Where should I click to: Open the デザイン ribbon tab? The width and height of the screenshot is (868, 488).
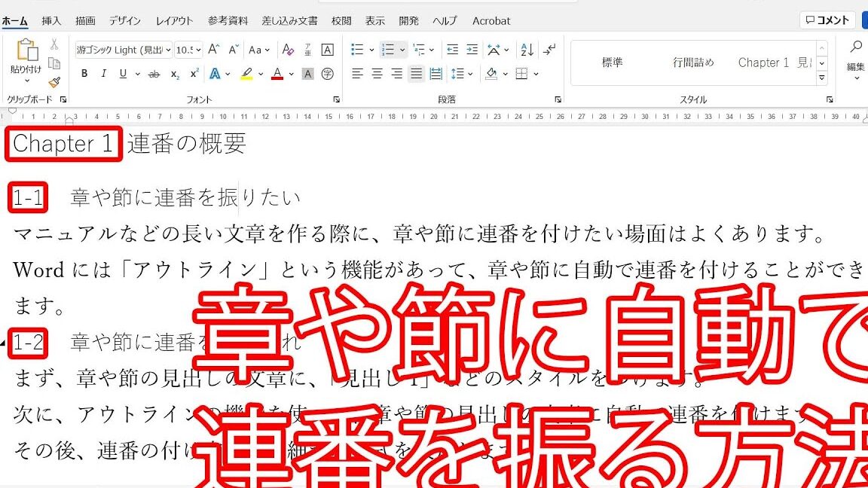124,21
